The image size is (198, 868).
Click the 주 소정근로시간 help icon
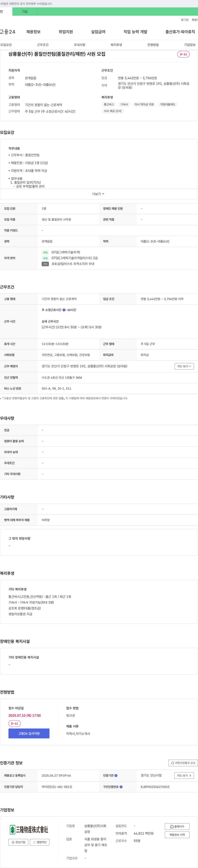tap(64, 310)
